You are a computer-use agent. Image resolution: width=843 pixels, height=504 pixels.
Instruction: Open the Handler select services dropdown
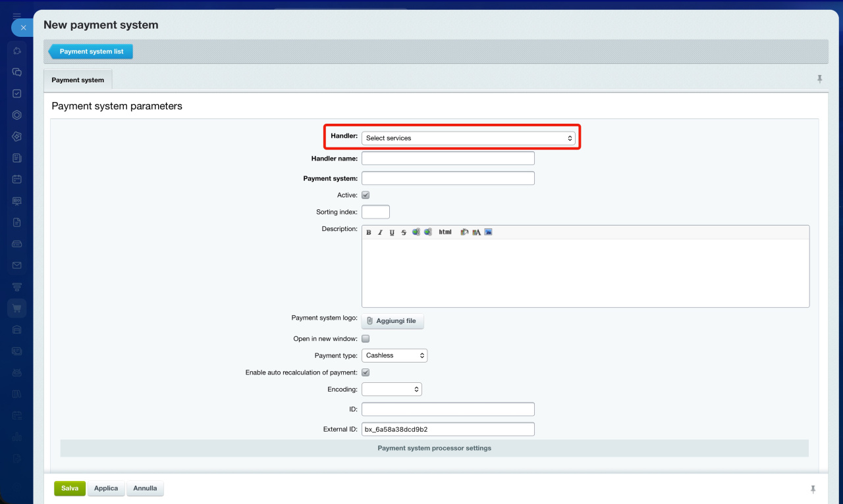pyautogui.click(x=468, y=138)
